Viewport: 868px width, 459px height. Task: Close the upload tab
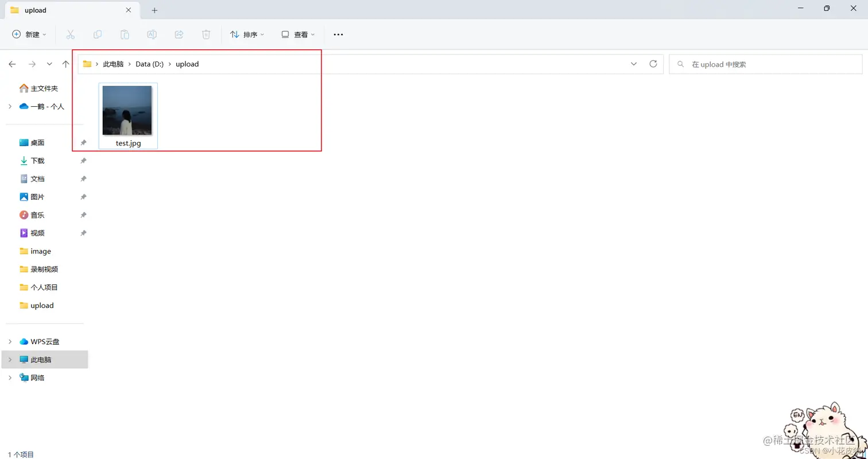pos(129,10)
